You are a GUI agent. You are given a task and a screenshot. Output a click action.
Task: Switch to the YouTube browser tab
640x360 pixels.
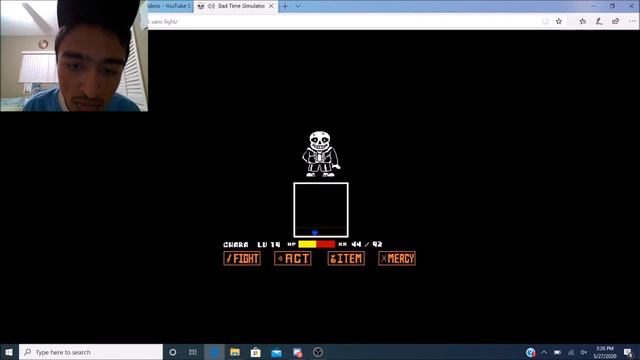(x=170, y=6)
